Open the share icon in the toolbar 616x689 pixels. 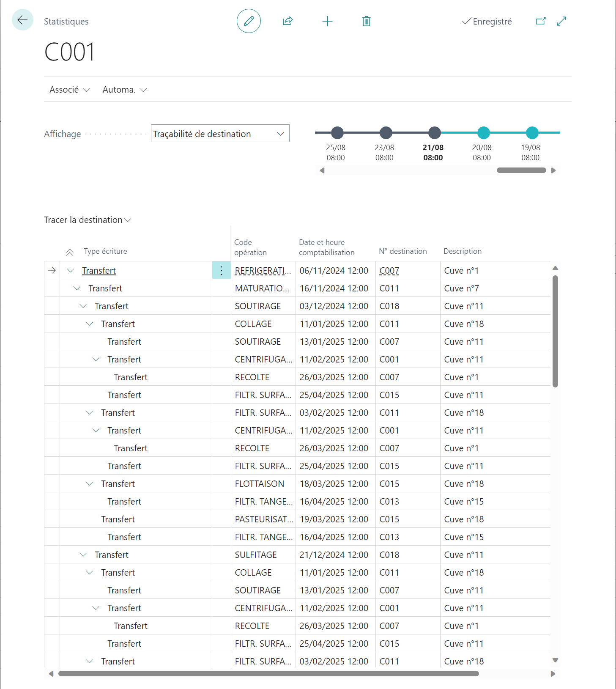tap(288, 21)
